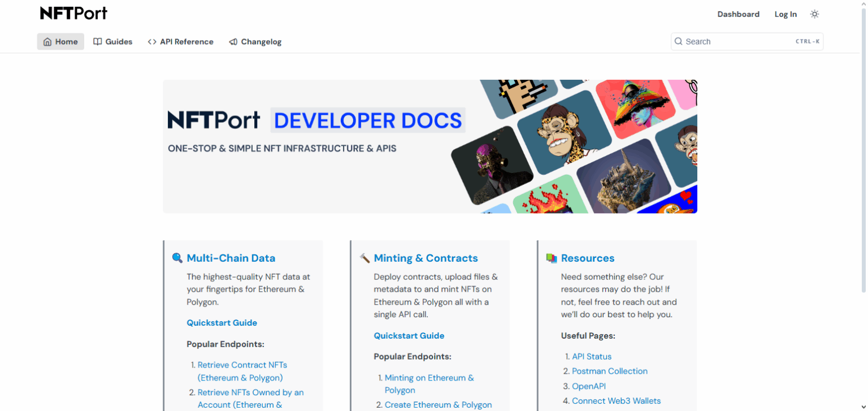Click the API Status link
The width and height of the screenshot is (868, 411).
(591, 356)
